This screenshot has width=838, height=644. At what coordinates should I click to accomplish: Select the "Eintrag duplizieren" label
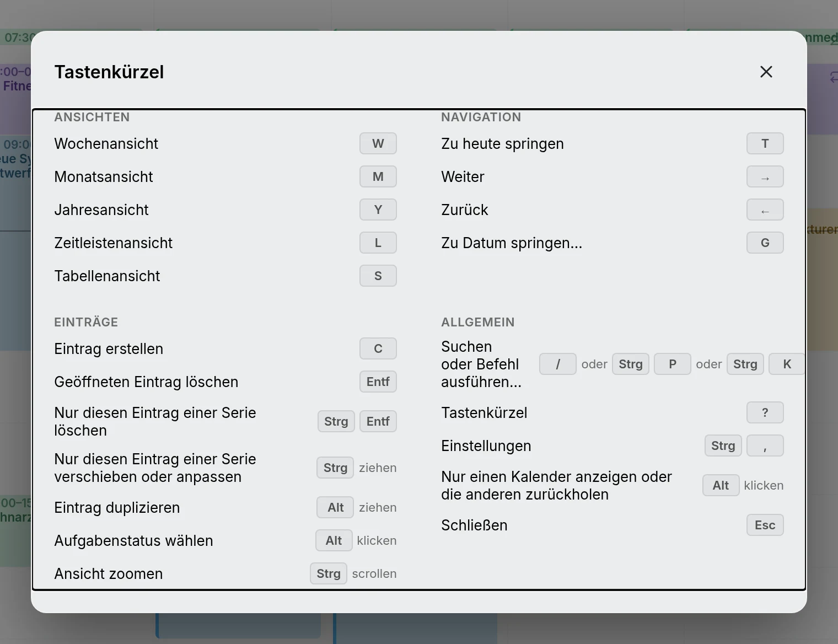[117, 508]
